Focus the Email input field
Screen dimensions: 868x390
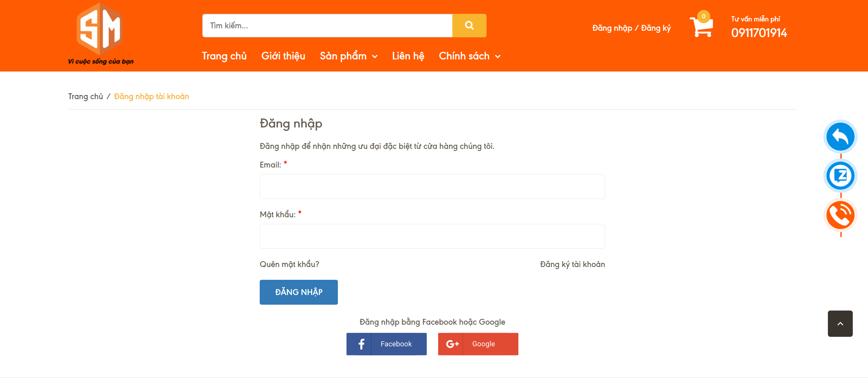(x=432, y=187)
